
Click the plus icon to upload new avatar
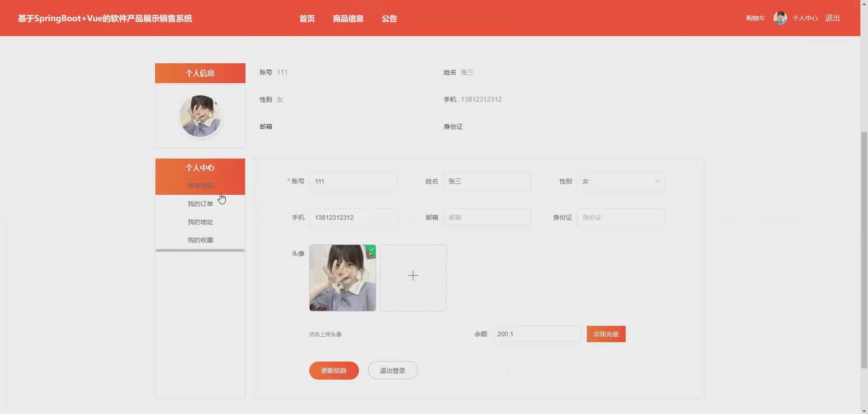(413, 275)
